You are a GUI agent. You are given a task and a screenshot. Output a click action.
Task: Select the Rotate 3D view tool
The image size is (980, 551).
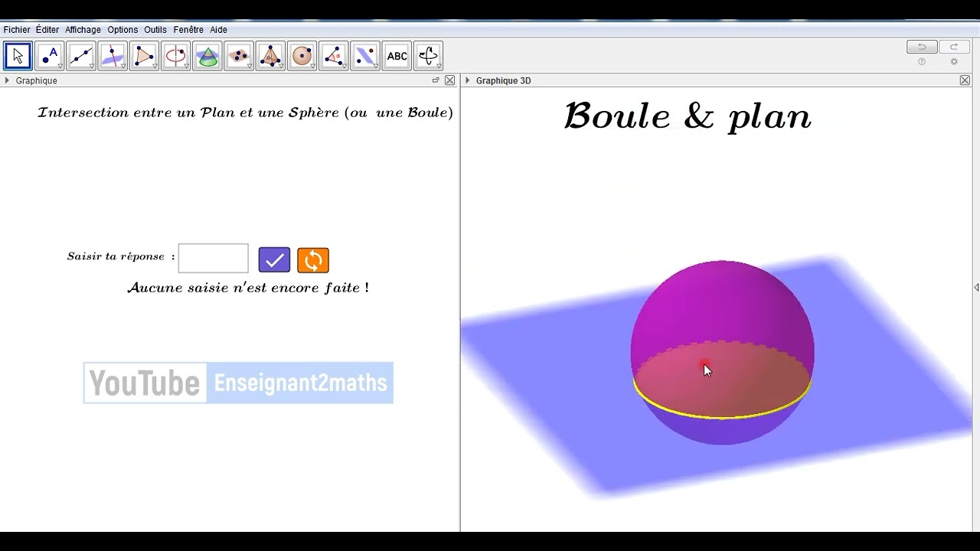428,56
